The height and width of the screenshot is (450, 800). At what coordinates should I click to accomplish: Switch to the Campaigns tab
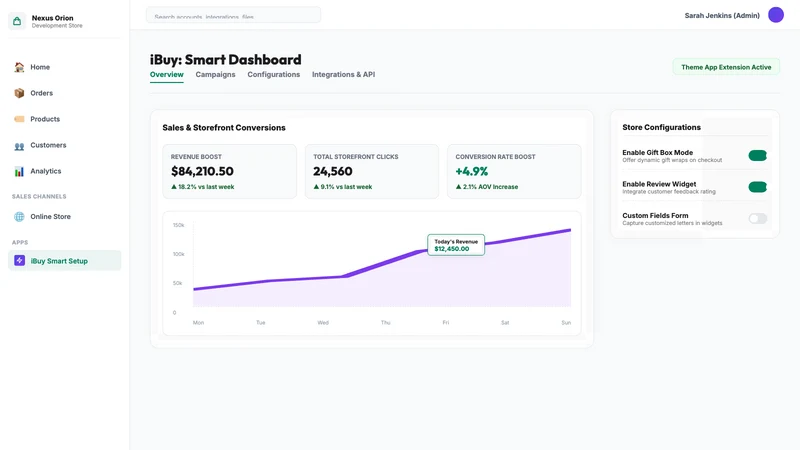click(215, 74)
